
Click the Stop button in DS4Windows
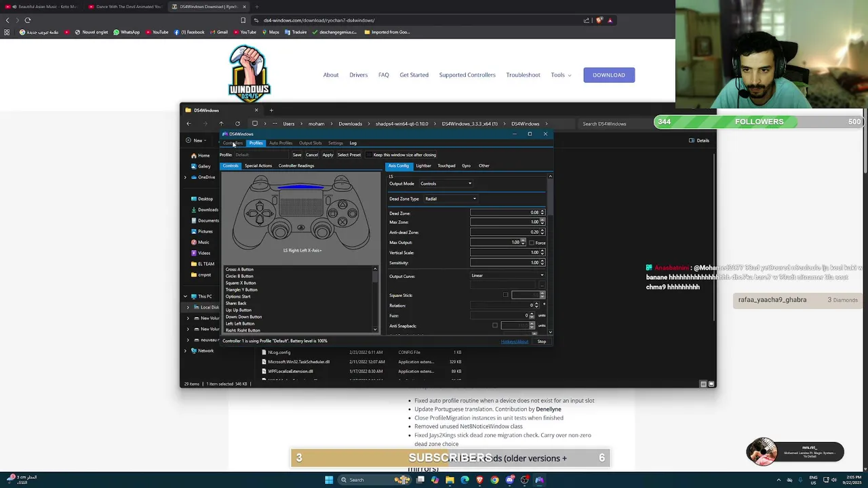click(542, 342)
